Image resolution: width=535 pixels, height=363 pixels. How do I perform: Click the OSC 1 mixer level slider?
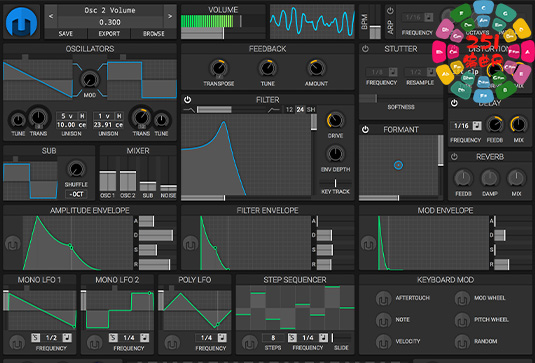[107, 173]
